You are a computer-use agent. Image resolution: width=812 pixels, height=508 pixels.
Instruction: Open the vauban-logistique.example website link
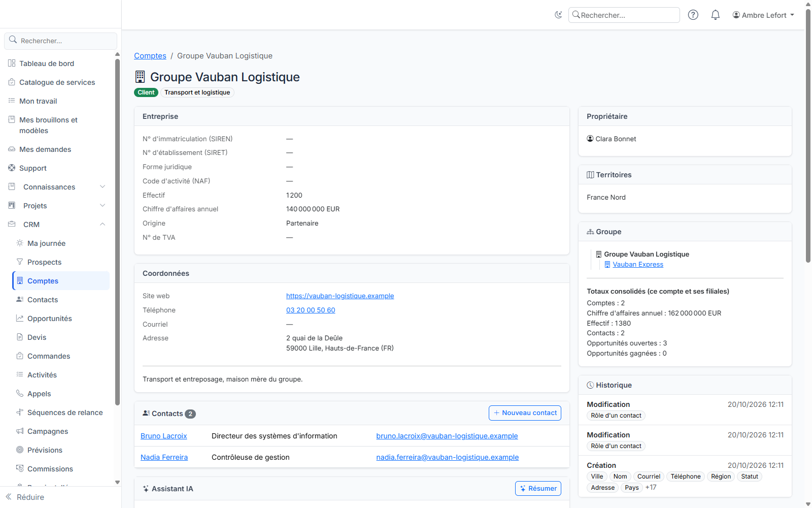coord(340,296)
